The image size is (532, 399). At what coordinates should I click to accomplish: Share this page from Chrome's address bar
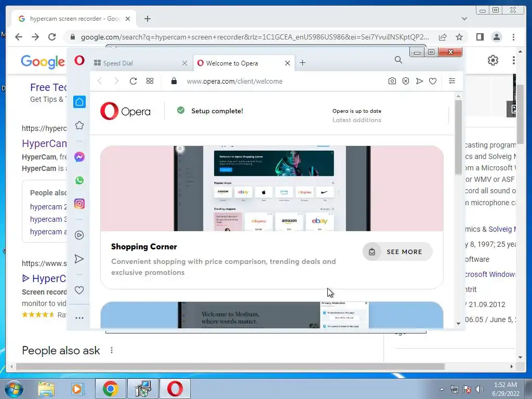pos(443,37)
